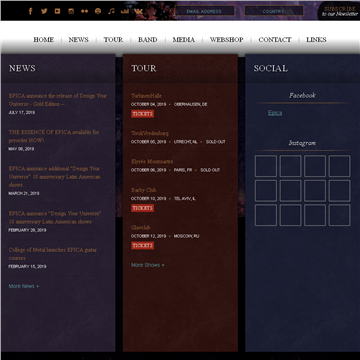Go to the TOUR menu item

coord(113,40)
